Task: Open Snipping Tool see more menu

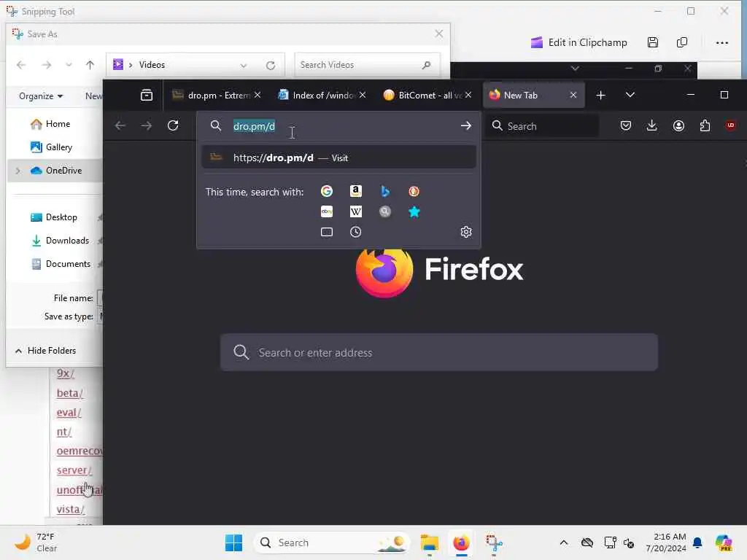Action: [x=722, y=42]
